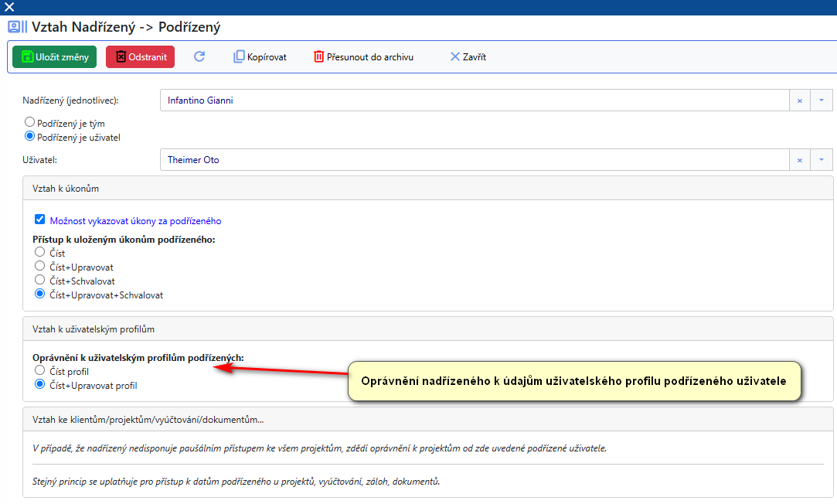Click the Kopírovat copy icon
837x504 pixels.
239,56
